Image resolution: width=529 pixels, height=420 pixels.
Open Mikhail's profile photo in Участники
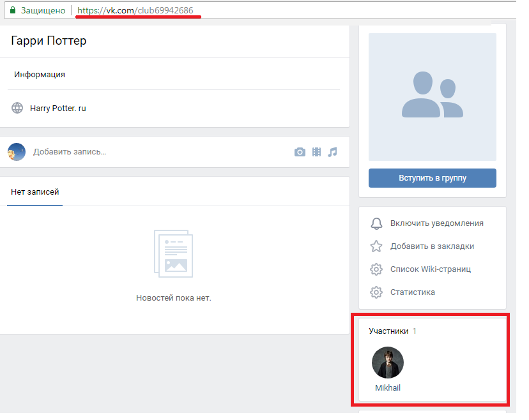[388, 363]
